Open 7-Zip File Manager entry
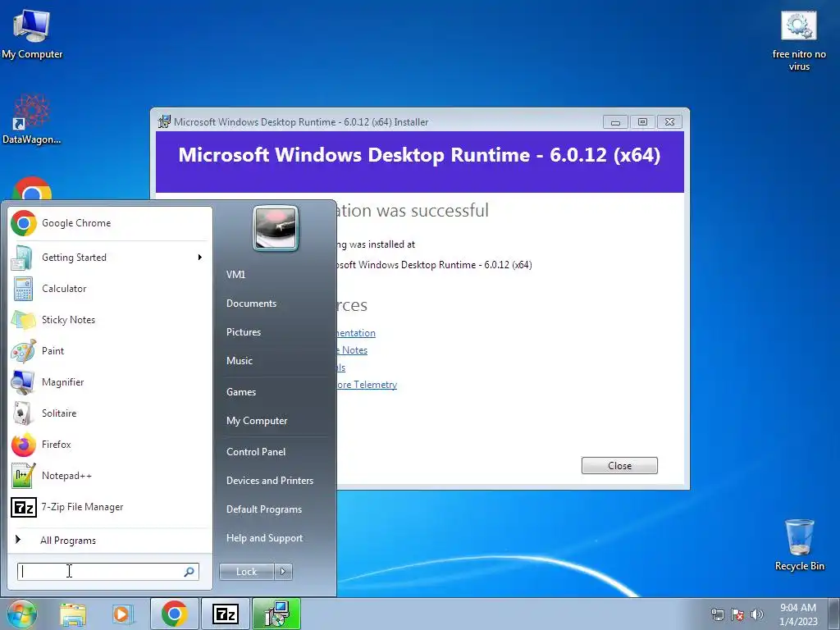 109,506
